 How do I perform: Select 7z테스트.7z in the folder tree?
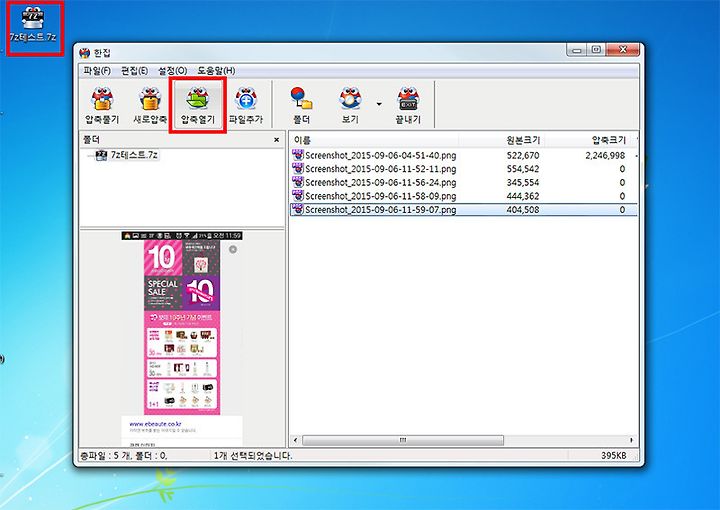coord(134,155)
